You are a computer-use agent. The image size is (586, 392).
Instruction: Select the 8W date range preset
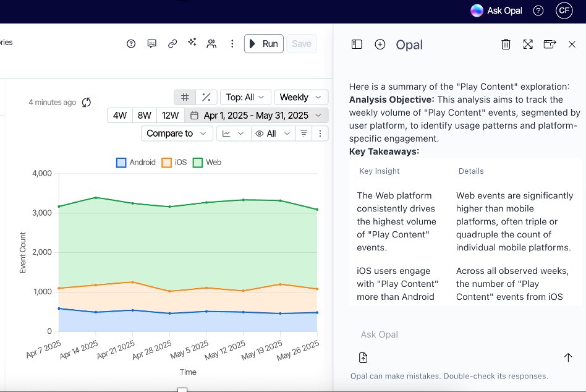144,115
